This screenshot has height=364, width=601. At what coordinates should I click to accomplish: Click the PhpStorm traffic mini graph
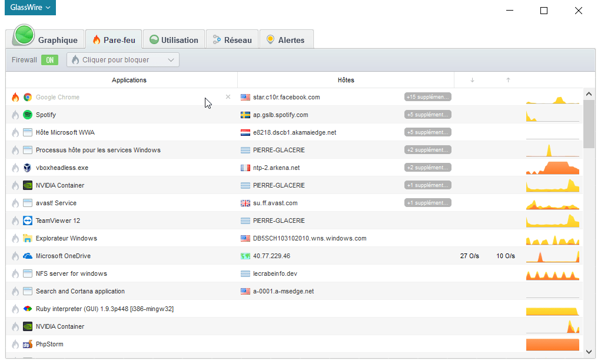tap(553, 344)
